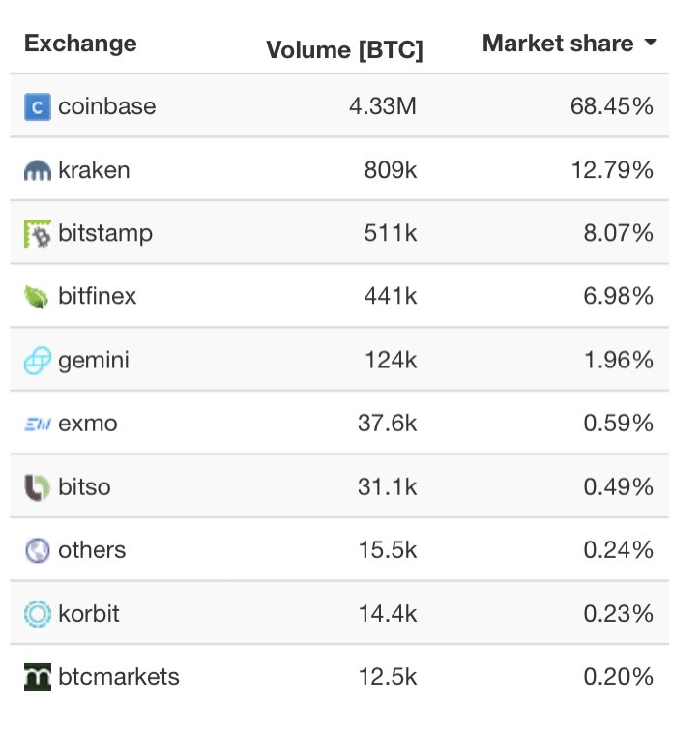Open the gemini exchange name link
This screenshot has height=733, width=700.
click(x=94, y=361)
